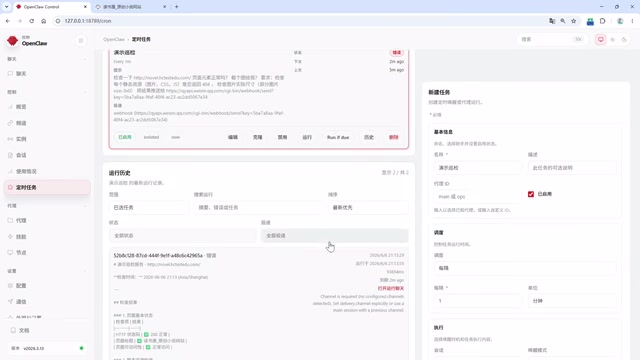Viewport: 640px width, 360px height.
Task: Select 定时任务 cron item in sidebar
Action: pos(47,187)
